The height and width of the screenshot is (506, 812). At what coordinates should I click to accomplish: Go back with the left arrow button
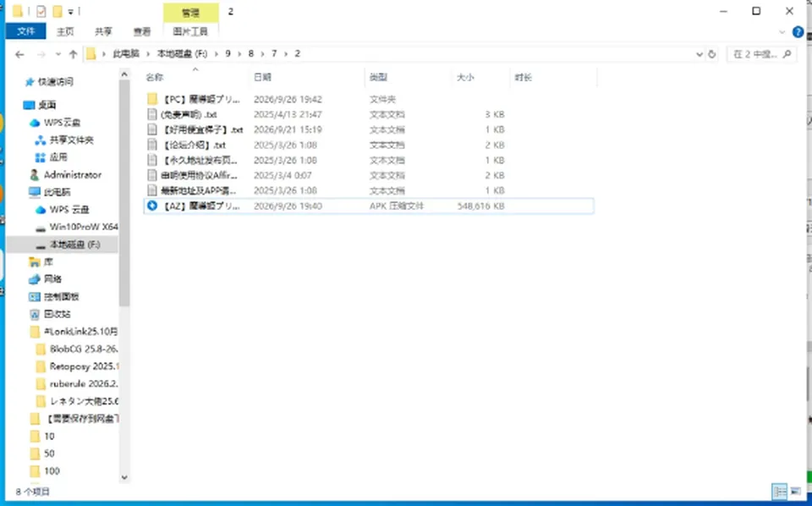pos(19,54)
